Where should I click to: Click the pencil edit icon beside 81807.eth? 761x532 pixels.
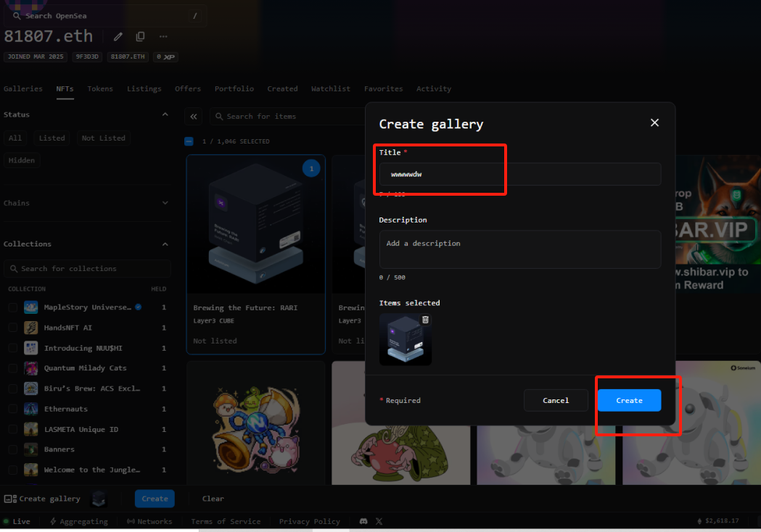[118, 36]
